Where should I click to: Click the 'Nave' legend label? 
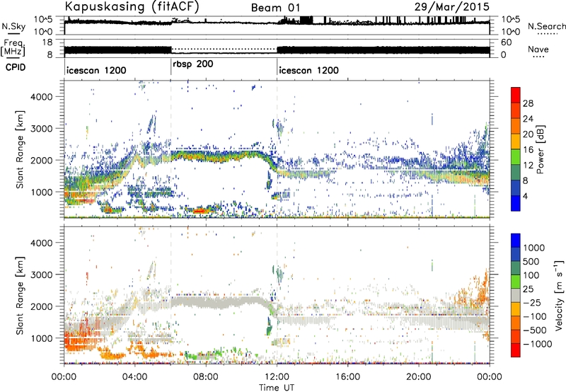coord(538,49)
